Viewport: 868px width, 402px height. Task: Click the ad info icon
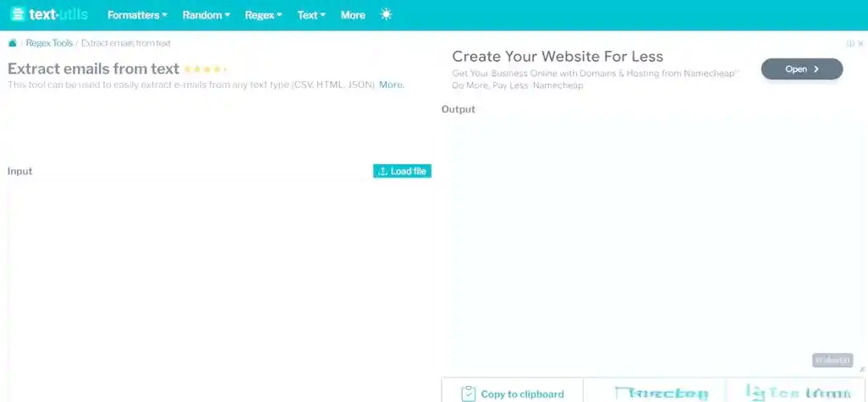850,43
